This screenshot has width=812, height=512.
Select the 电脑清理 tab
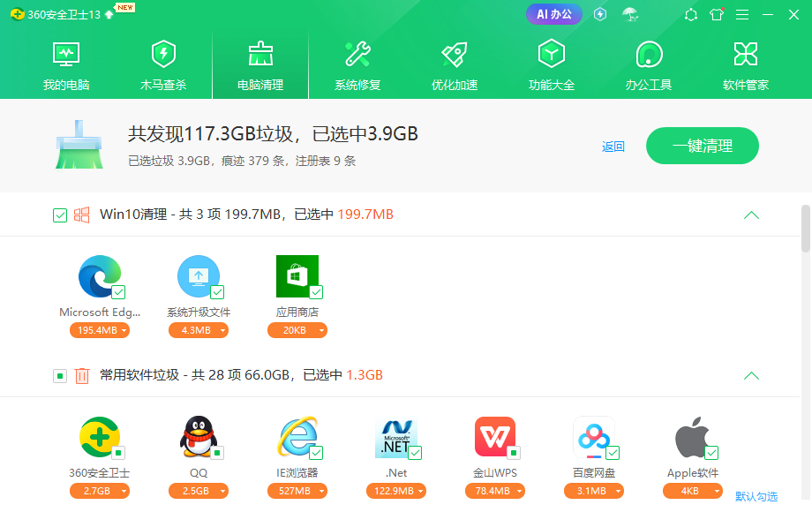pyautogui.click(x=260, y=66)
